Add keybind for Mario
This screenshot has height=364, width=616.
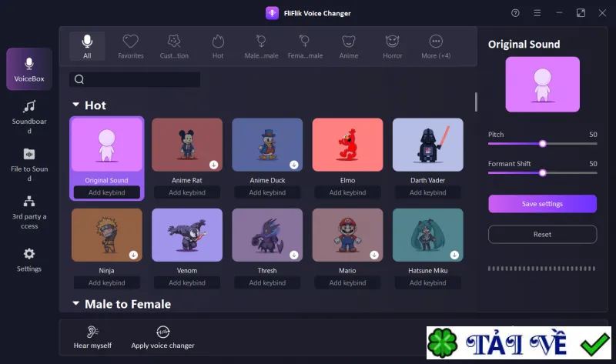tap(348, 282)
